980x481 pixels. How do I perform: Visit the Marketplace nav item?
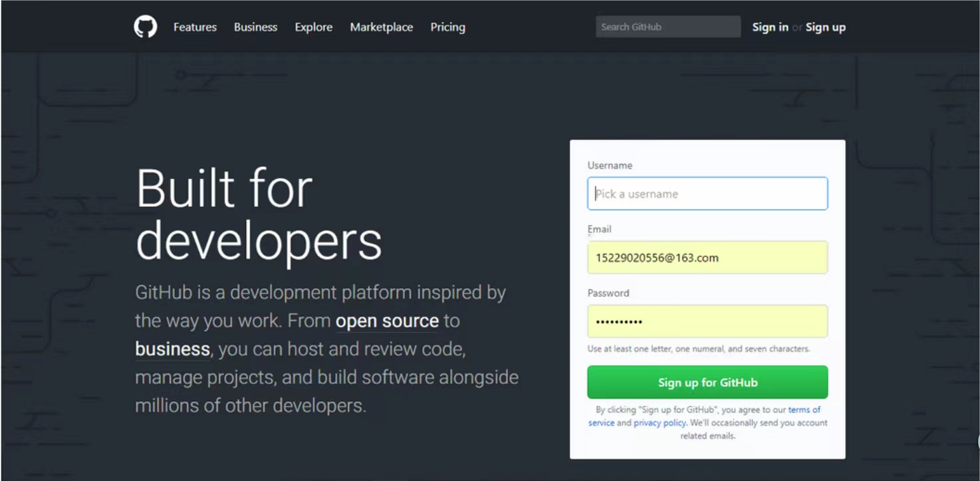tap(382, 27)
